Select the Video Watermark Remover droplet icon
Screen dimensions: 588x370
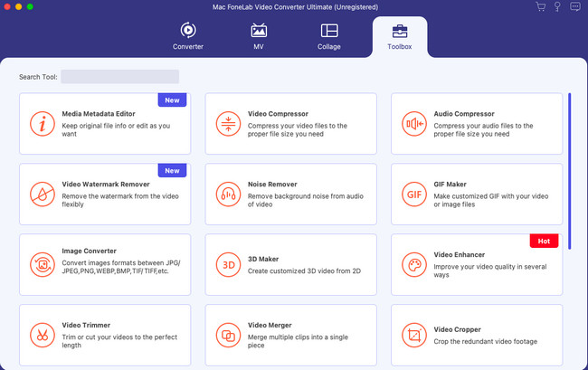(x=43, y=194)
